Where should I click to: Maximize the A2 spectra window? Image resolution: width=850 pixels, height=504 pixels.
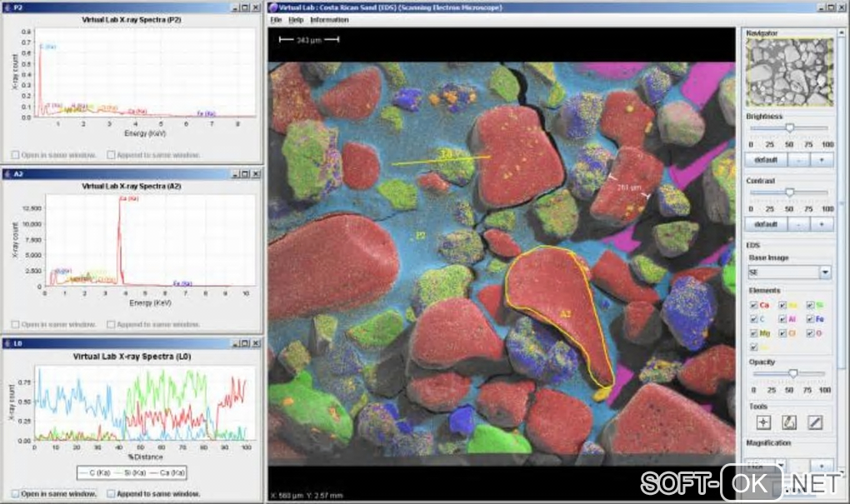coord(245,174)
